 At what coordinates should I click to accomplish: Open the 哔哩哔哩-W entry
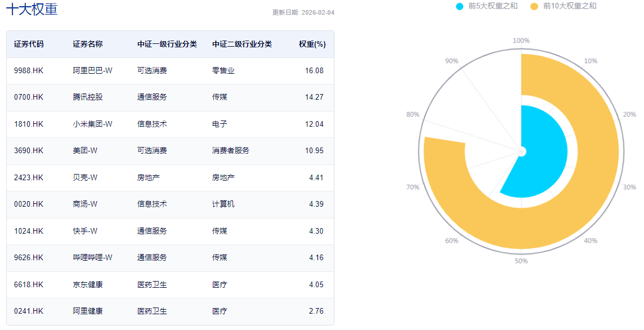tap(92, 257)
